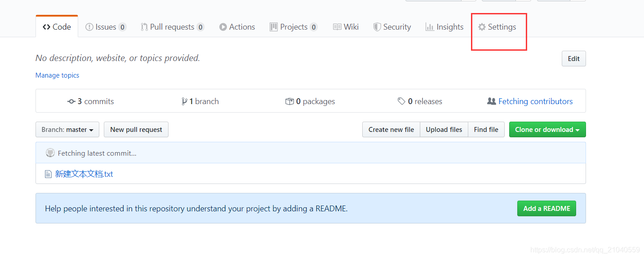This screenshot has width=644, height=258.
Task: Open the Insights tab
Action: click(x=444, y=27)
